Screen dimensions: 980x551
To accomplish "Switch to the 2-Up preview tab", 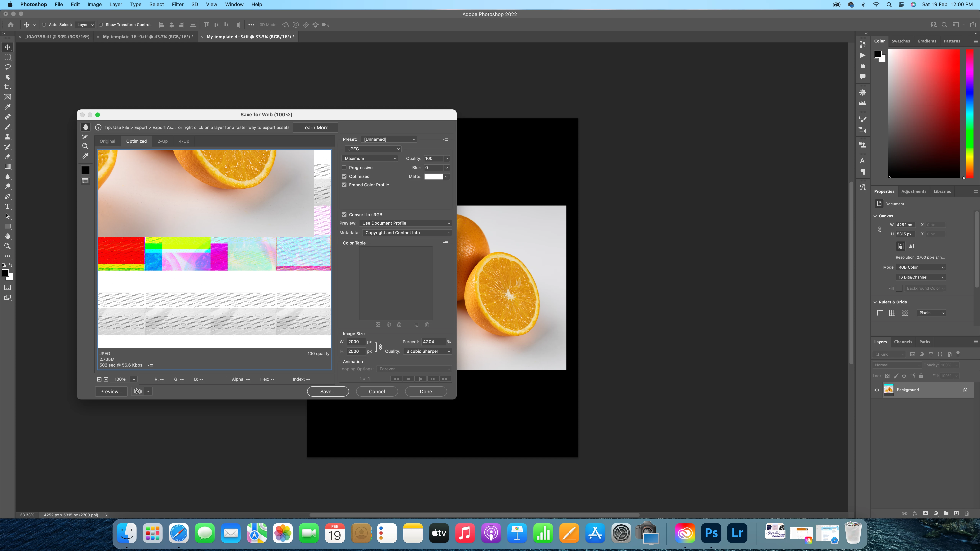I will [163, 141].
